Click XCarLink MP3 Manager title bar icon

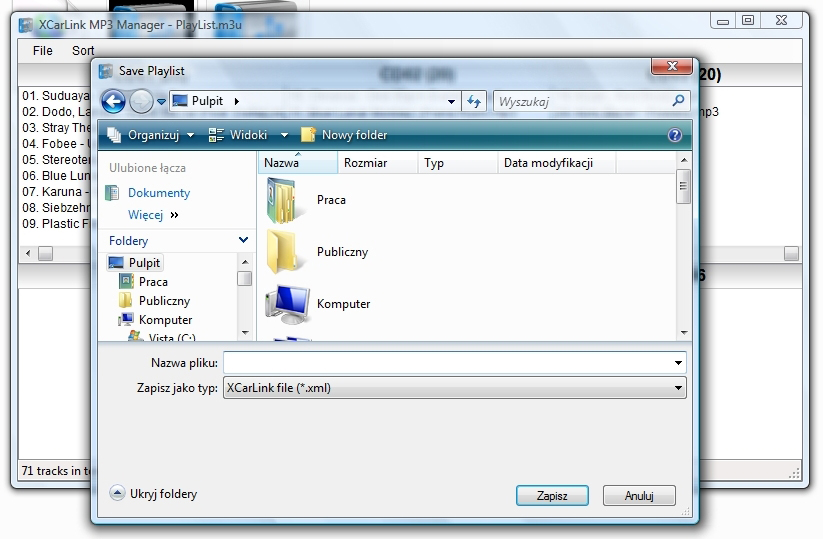coord(26,25)
